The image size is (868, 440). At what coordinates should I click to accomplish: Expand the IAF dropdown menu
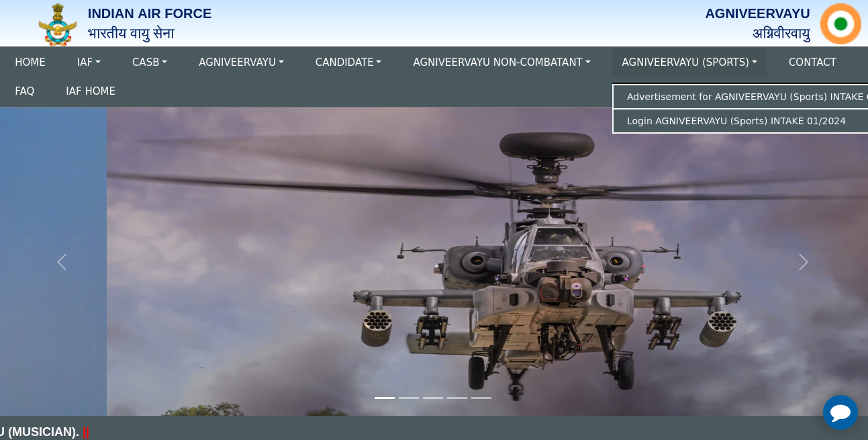point(89,62)
